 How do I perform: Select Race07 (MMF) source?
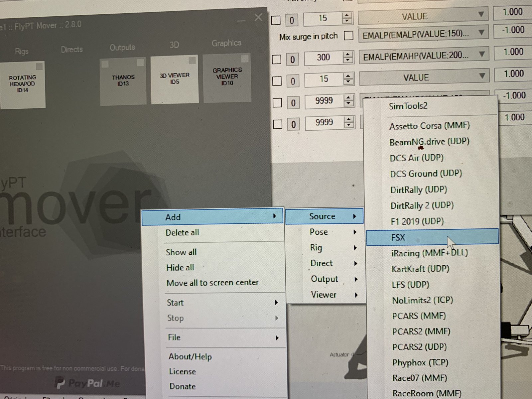click(420, 378)
